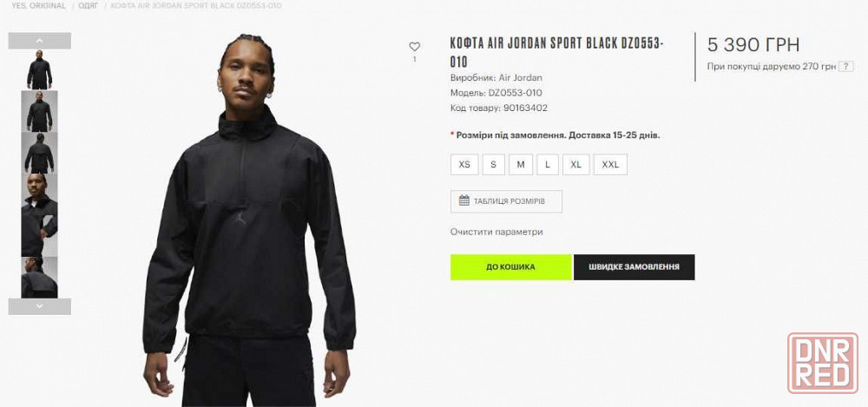Go to ОДЯГ breadcrumb category

point(88,5)
